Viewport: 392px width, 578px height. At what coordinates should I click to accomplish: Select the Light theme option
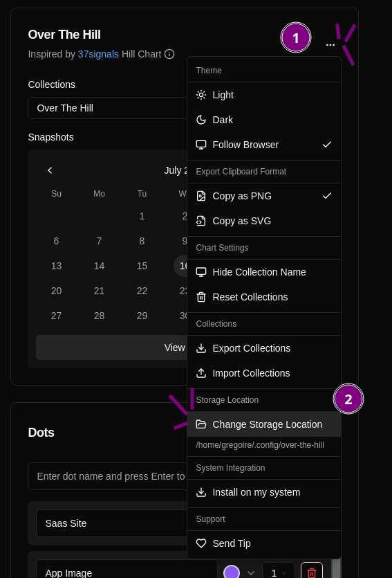(x=264, y=95)
